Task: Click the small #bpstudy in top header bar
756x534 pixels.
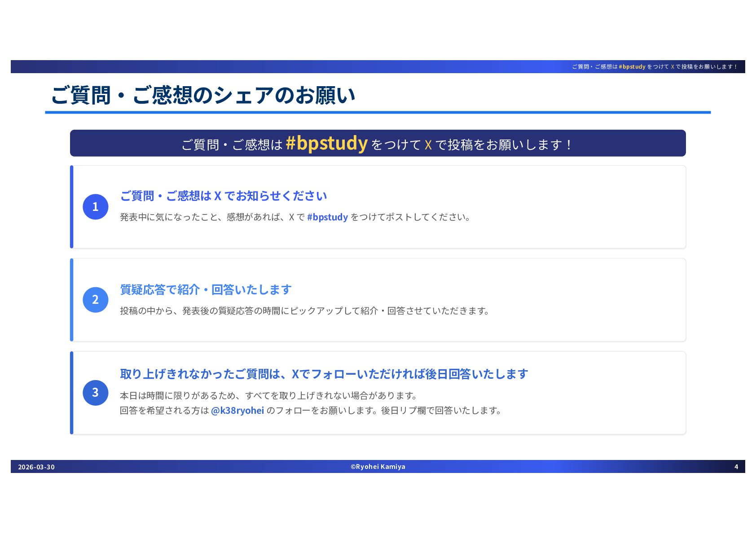Action: pyautogui.click(x=632, y=66)
